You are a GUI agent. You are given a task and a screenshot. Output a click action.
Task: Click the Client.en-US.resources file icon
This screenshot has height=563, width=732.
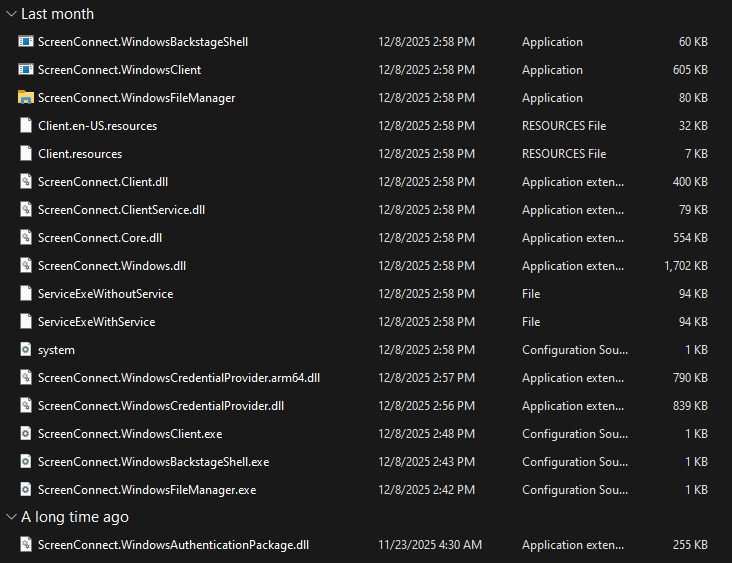[26, 126]
